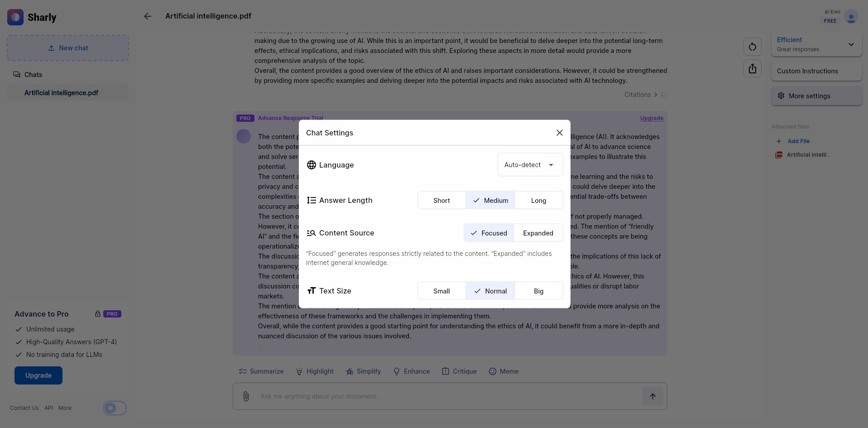Click the copy icon below the critique response

tap(262, 348)
